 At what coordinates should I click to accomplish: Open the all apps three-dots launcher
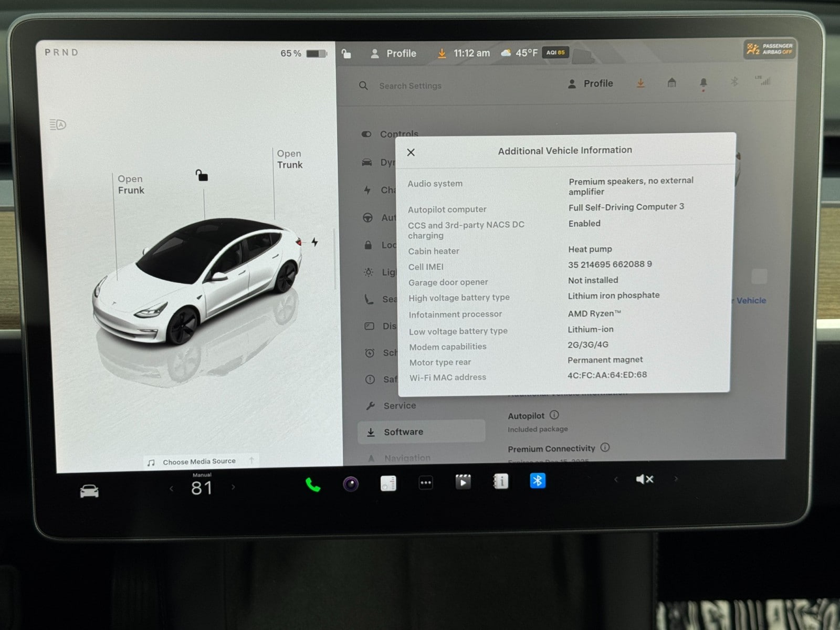[426, 482]
